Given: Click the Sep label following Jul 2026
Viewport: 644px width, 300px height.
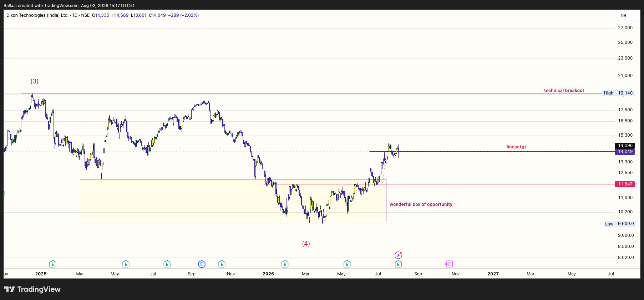Looking at the screenshot, I should 418,274.
